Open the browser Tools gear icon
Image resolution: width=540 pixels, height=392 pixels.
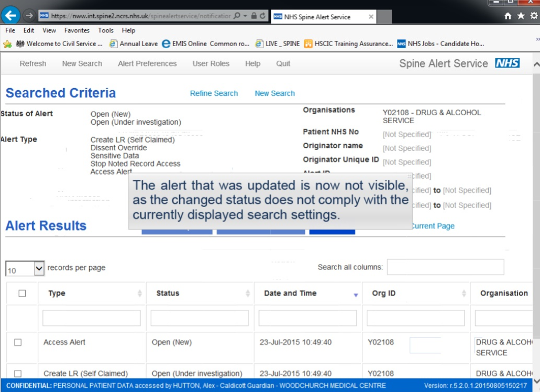pos(534,16)
